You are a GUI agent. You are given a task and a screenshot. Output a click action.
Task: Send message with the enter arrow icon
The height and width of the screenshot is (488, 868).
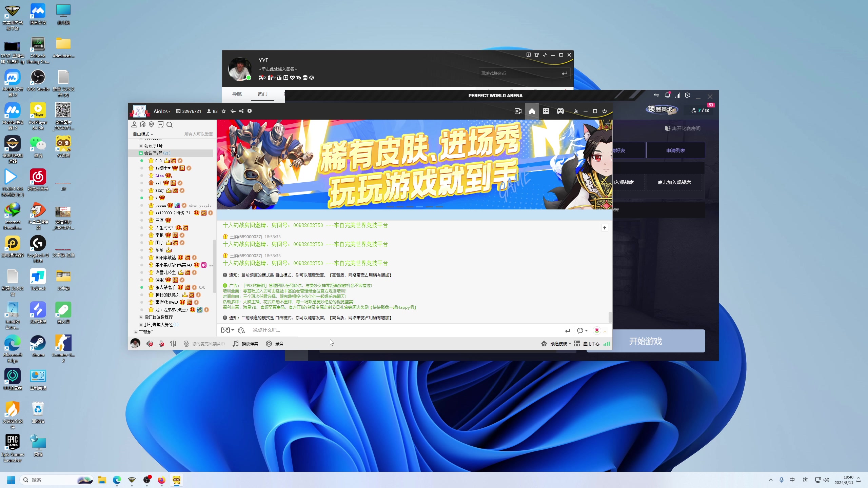[x=568, y=330]
